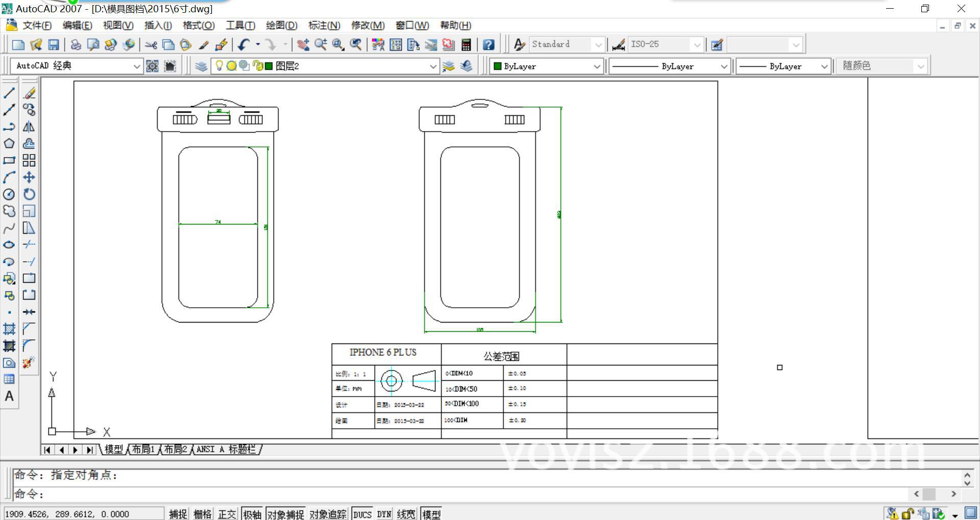The height and width of the screenshot is (520, 980).
Task: Expand the 随颜色 plot style dropdown
Action: 921,66
